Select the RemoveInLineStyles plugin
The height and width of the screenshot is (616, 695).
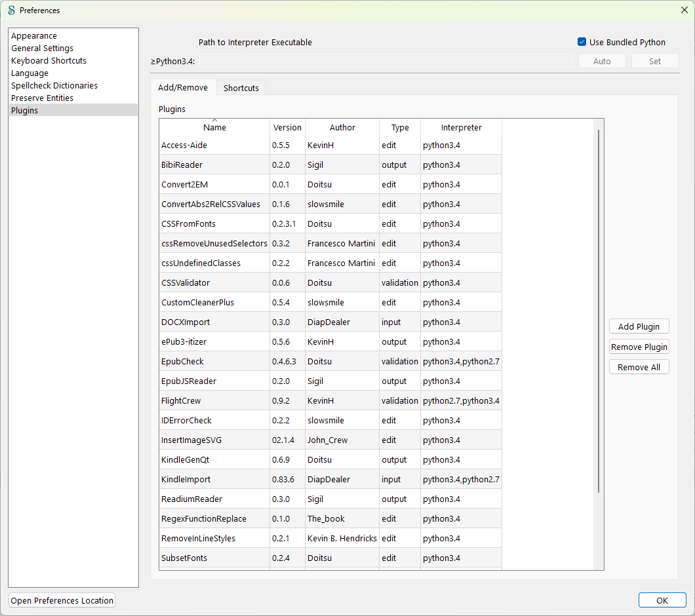tap(330, 538)
